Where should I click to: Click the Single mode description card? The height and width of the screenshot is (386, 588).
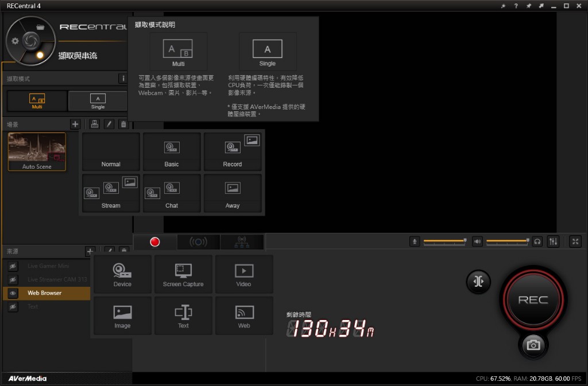point(268,52)
